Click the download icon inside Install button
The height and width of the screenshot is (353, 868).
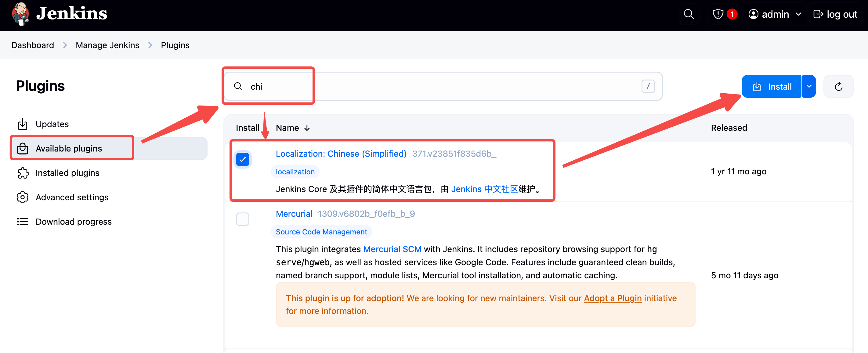[757, 87]
